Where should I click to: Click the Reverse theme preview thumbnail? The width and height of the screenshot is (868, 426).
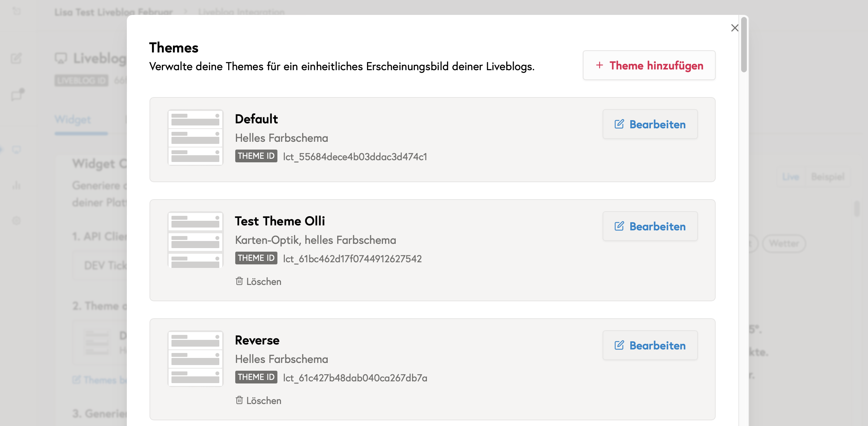coord(195,359)
